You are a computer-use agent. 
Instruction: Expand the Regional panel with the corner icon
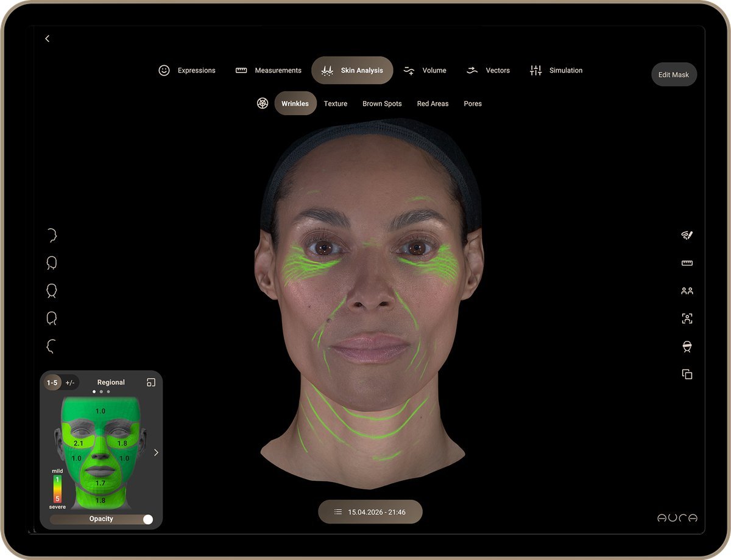click(151, 382)
